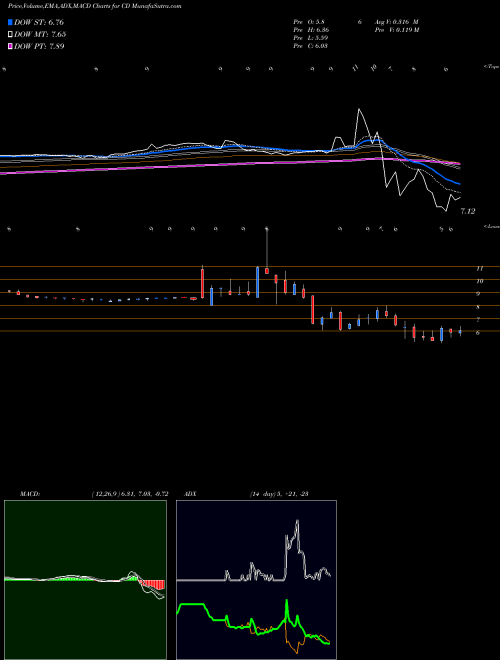Image resolution: width=500 pixels, height=660 pixels.
Task: Click the 7.12 price label on EMA chart
Action: [468, 211]
